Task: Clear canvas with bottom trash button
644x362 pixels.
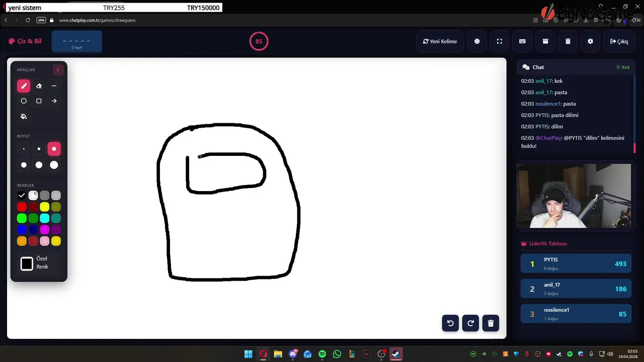Action: pos(491,323)
